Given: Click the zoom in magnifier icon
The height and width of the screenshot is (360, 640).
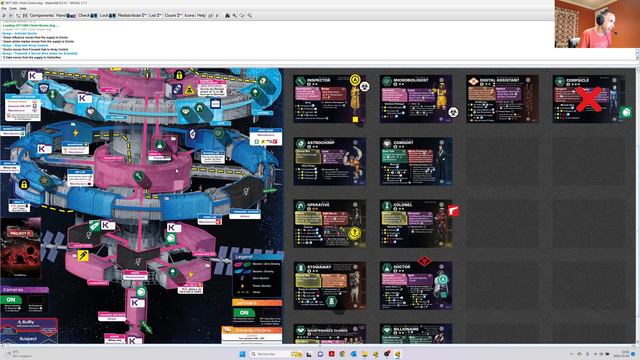Looking at the screenshot, I should (235, 16).
